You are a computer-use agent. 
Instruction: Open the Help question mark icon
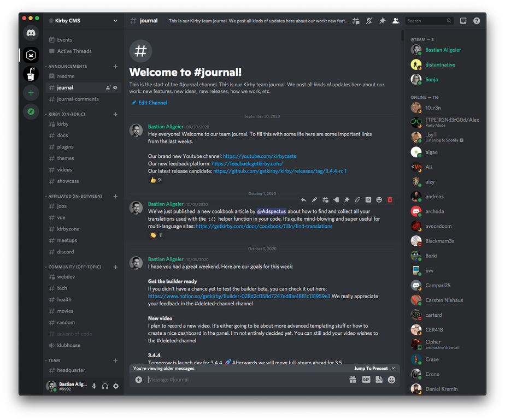click(x=476, y=20)
